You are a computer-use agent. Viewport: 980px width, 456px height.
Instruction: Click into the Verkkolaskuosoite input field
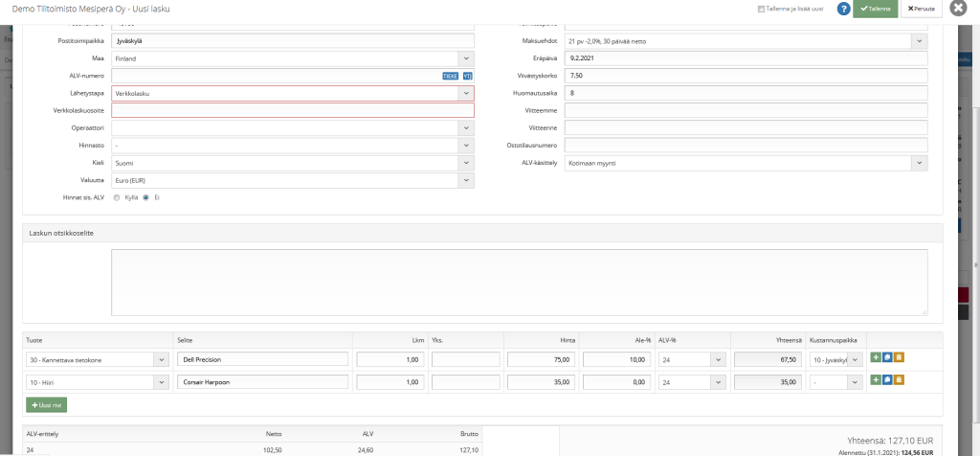coord(292,110)
